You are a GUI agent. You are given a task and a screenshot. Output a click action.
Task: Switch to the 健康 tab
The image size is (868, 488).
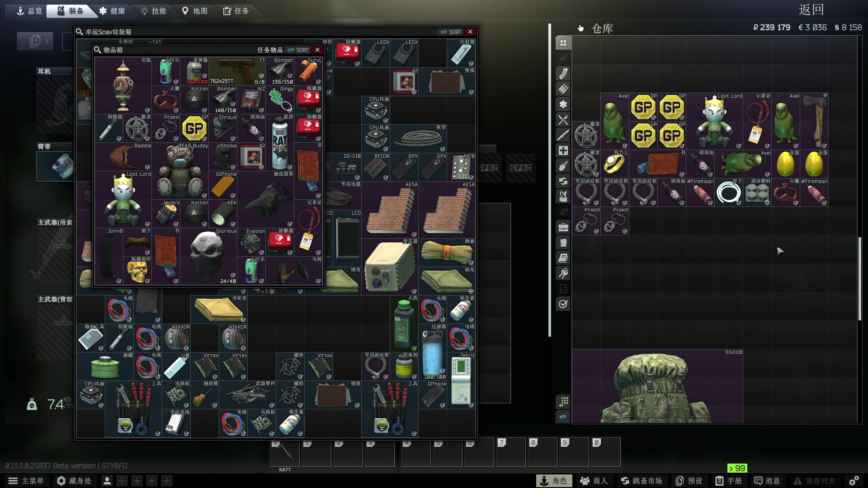112,11
